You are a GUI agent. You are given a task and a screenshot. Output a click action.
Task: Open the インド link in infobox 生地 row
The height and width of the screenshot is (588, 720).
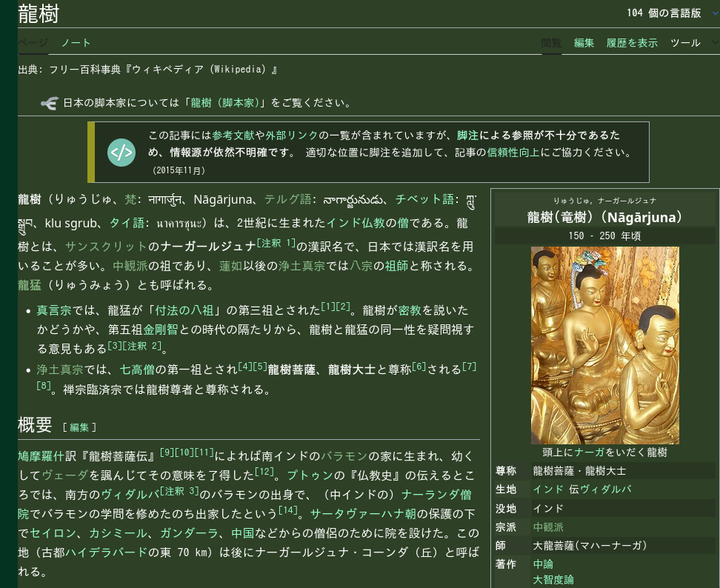pos(548,490)
